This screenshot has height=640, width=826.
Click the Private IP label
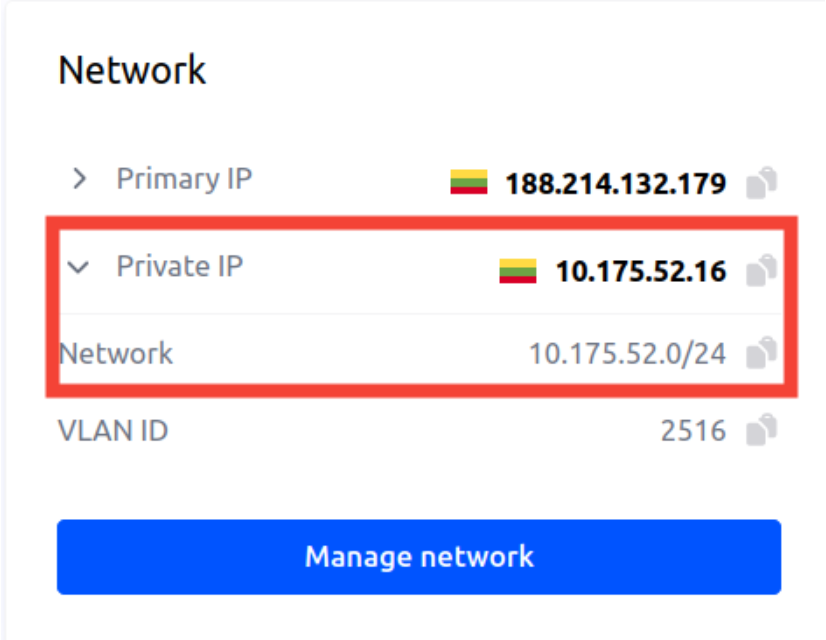pyautogui.click(x=180, y=267)
